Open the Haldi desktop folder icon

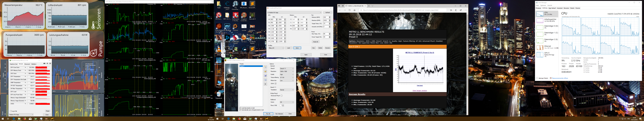pos(219,5)
